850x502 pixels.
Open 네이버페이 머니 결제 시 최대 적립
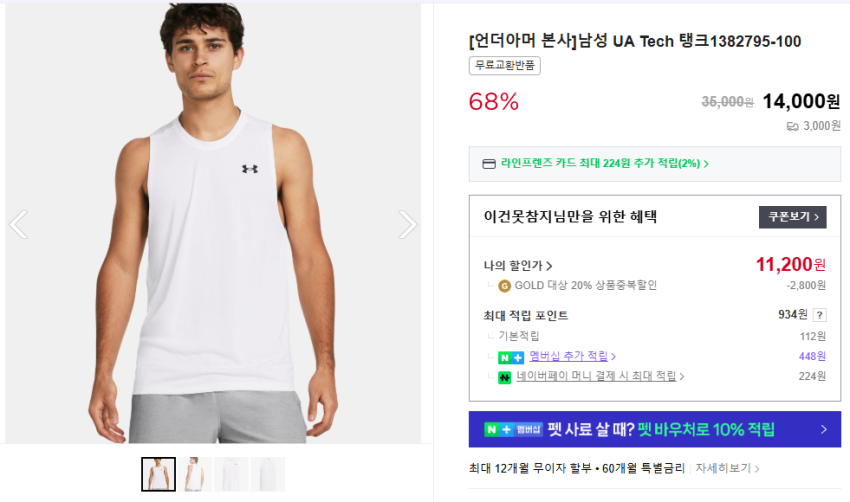[600, 377]
